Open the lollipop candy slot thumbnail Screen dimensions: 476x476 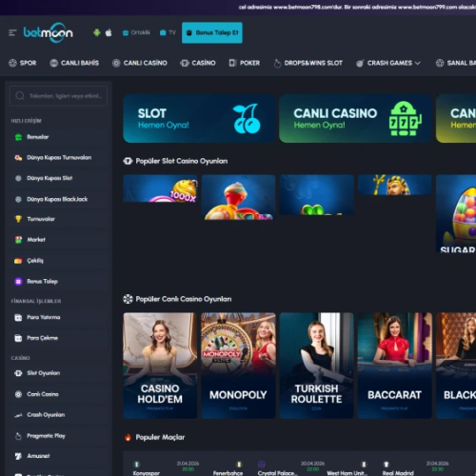238,197
